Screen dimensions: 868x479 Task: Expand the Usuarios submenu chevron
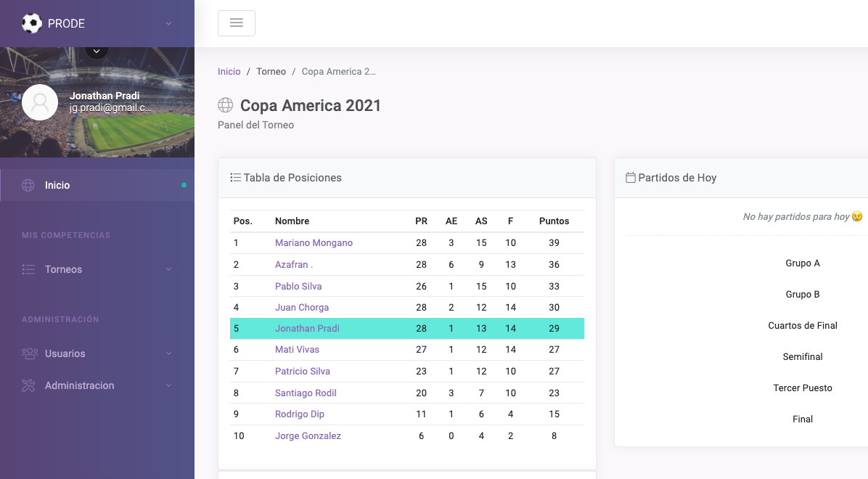(168, 353)
